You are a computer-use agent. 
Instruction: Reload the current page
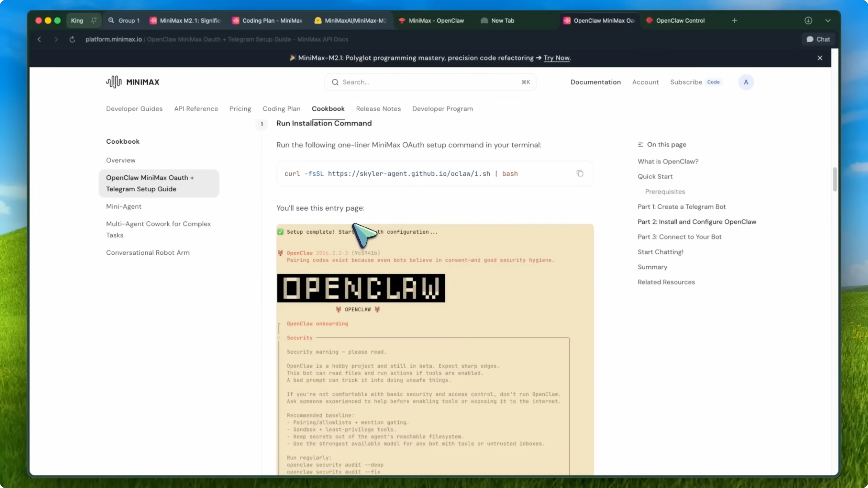pyautogui.click(x=72, y=39)
